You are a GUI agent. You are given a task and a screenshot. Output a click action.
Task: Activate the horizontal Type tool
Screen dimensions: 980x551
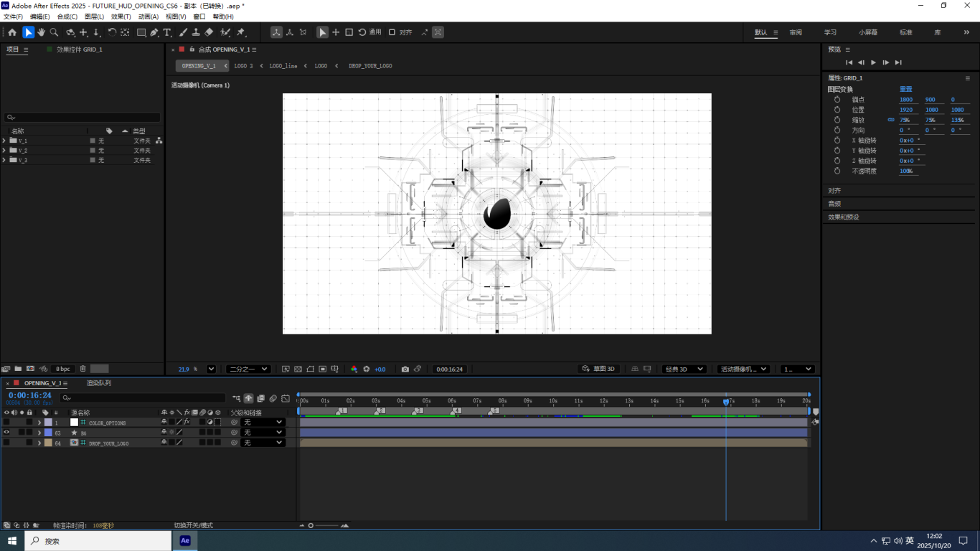coord(167,32)
